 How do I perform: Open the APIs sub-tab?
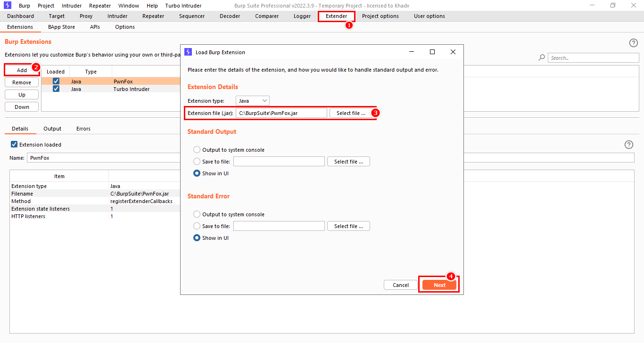(95, 27)
